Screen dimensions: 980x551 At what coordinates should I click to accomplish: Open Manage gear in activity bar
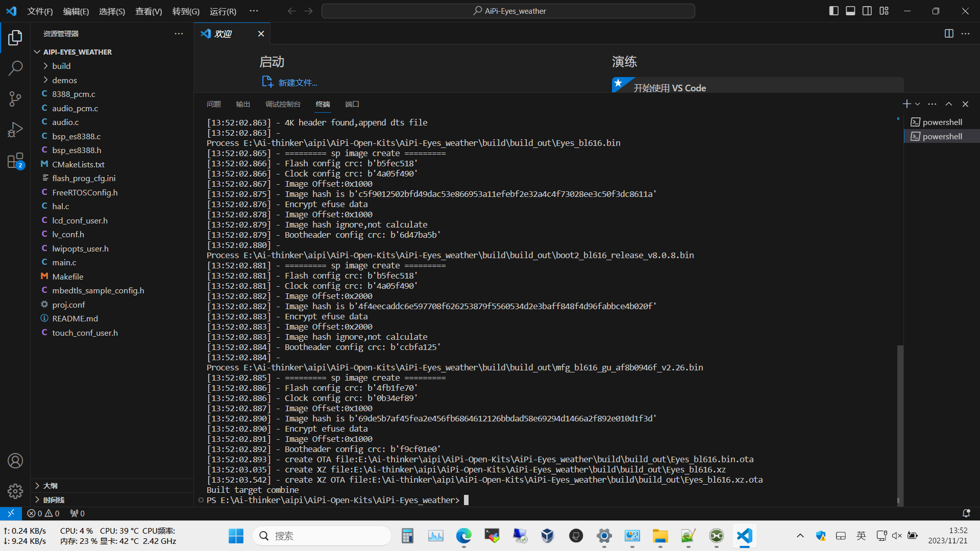[15, 491]
